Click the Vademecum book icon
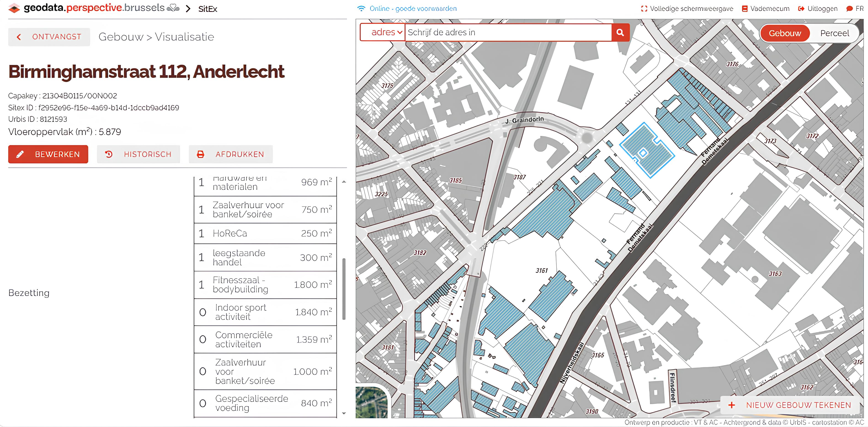The width and height of the screenshot is (868, 427). tap(745, 9)
